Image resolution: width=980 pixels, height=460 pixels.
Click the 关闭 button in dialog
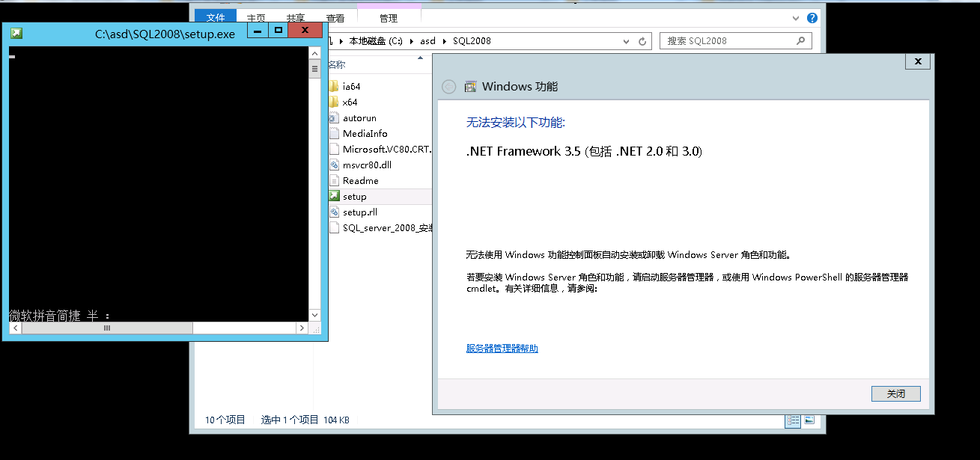coord(895,394)
